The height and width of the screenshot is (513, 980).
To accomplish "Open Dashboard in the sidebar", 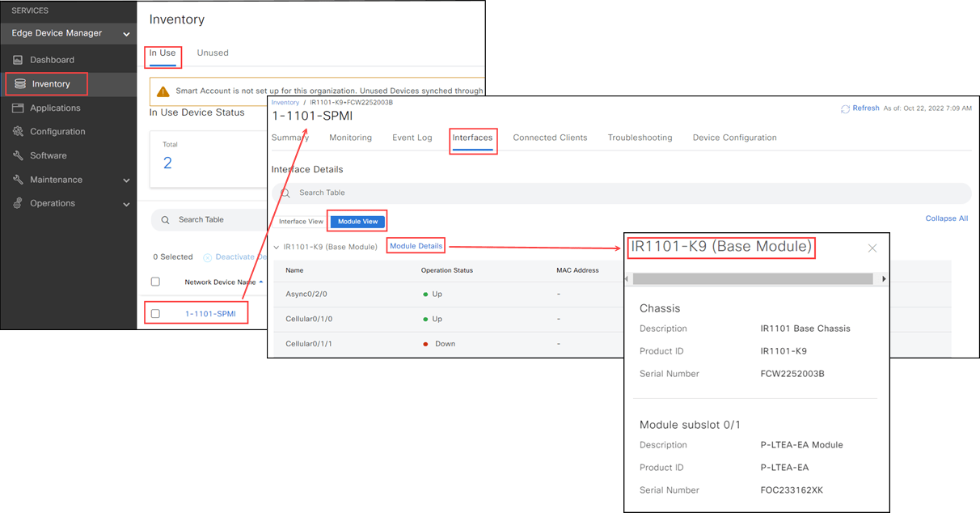I will [x=52, y=60].
